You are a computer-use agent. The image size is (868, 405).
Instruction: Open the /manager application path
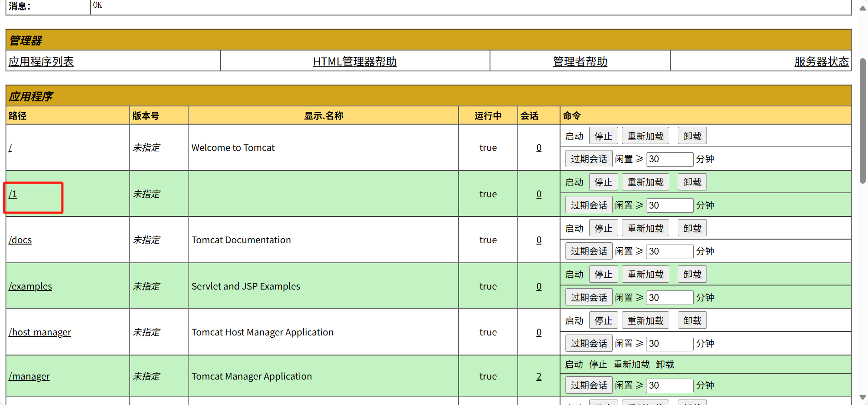[29, 376]
